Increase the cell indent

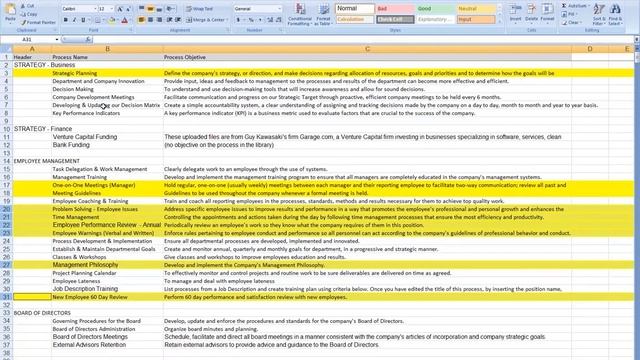coord(178,20)
